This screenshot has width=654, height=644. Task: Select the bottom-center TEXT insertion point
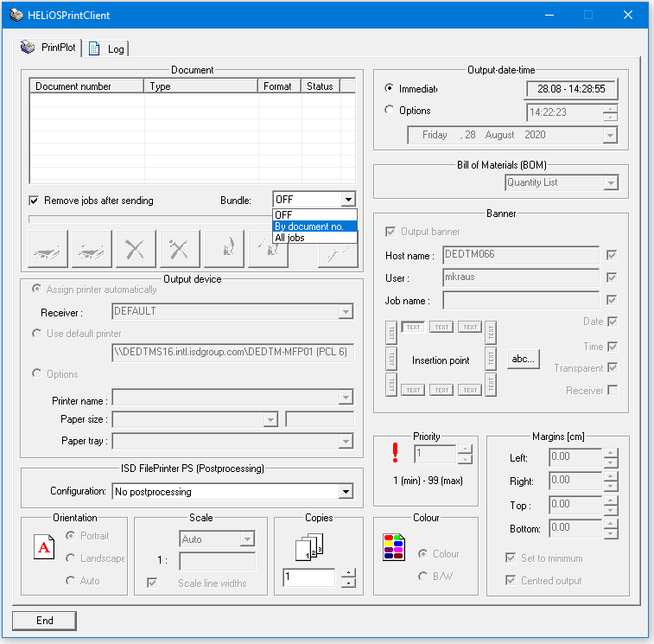click(x=441, y=390)
